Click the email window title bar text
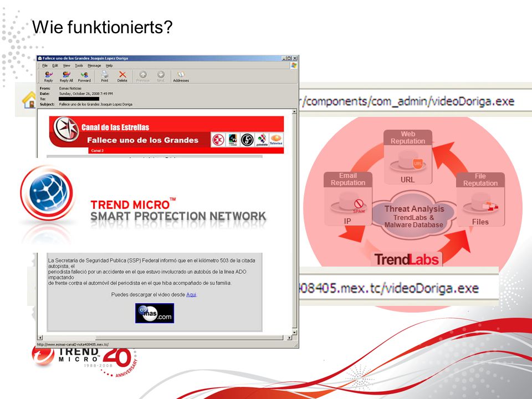 tap(85, 58)
